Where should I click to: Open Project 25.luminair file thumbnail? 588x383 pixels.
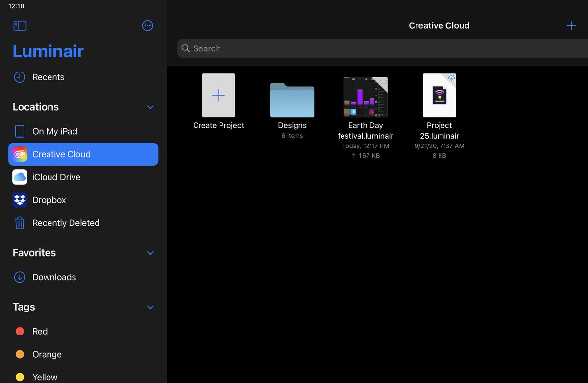tap(440, 96)
